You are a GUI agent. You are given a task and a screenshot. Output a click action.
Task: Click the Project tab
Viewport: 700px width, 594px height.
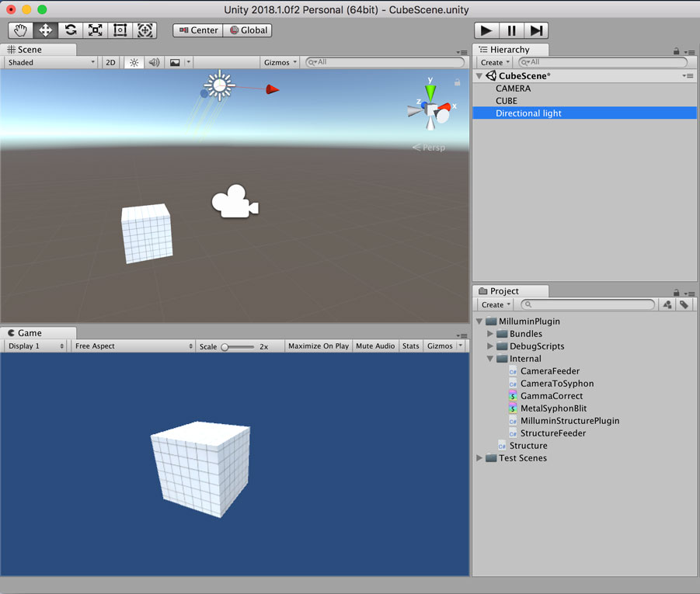pyautogui.click(x=503, y=291)
